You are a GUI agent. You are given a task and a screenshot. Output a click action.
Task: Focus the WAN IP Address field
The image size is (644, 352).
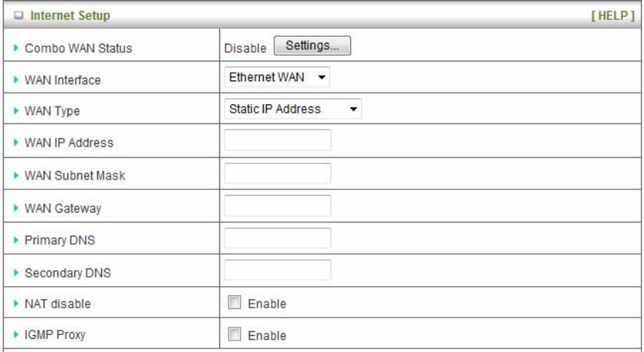click(x=277, y=141)
